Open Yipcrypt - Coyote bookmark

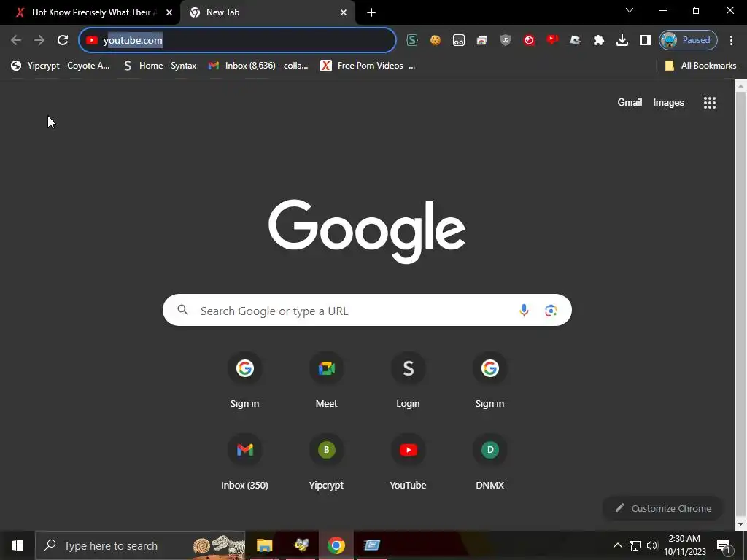(x=61, y=66)
